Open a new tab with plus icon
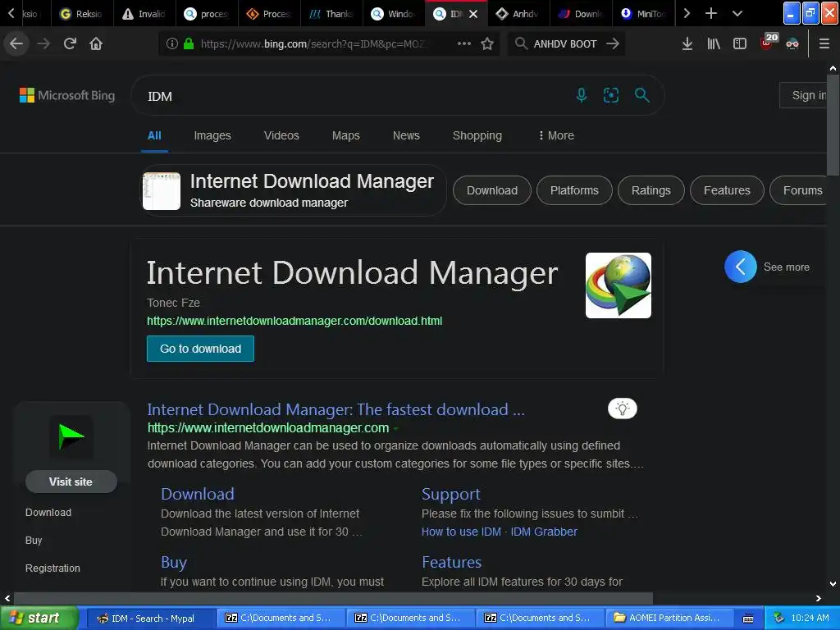This screenshot has width=840, height=630. [711, 13]
